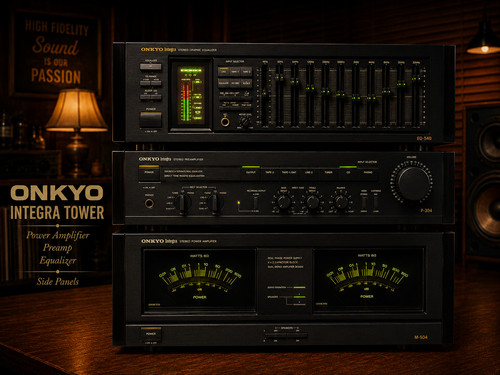Flip the Mode switch beside the Balance knob
This screenshot has width=500, height=375.
364,203
